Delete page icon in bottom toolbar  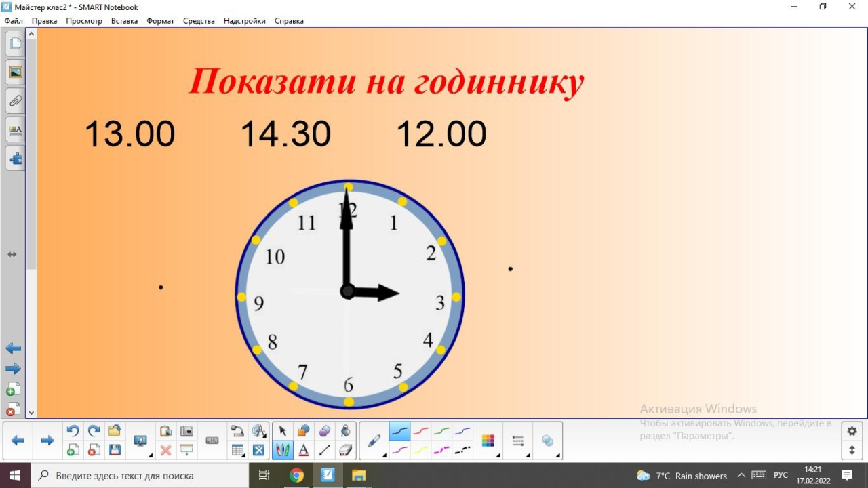coord(94,450)
